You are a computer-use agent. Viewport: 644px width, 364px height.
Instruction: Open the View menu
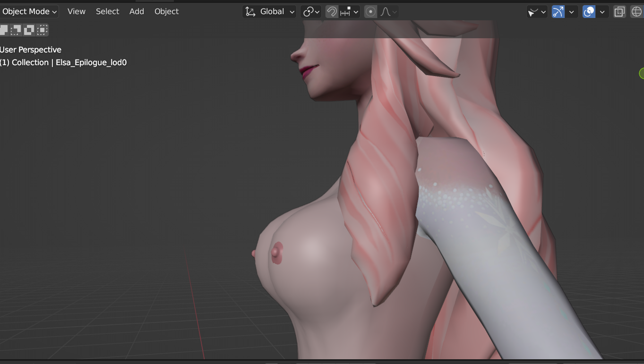pos(77,11)
